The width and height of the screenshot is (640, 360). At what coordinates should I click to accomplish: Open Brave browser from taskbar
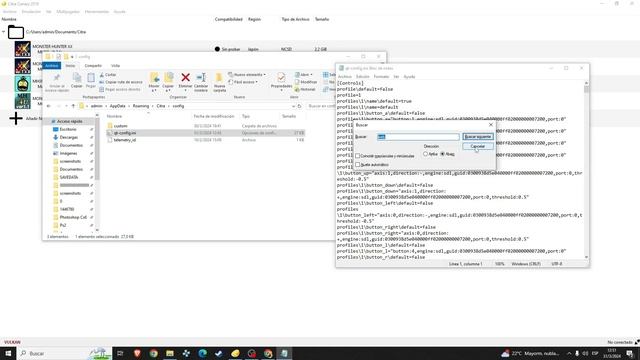tap(137, 353)
